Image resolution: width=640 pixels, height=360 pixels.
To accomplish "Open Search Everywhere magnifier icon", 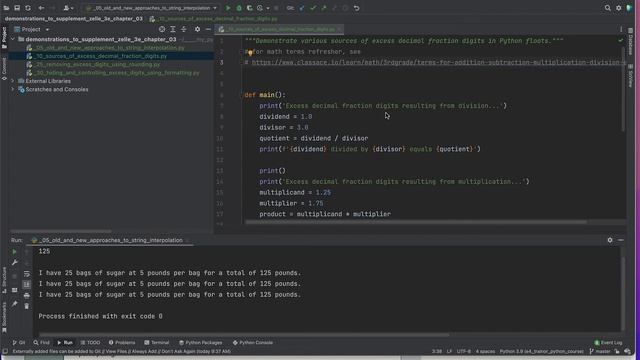I will [608, 8].
